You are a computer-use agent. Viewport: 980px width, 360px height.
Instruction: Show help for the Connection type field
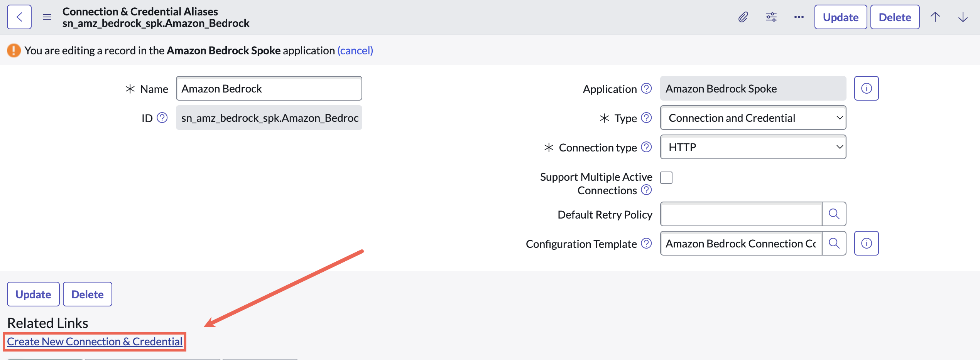(x=646, y=147)
